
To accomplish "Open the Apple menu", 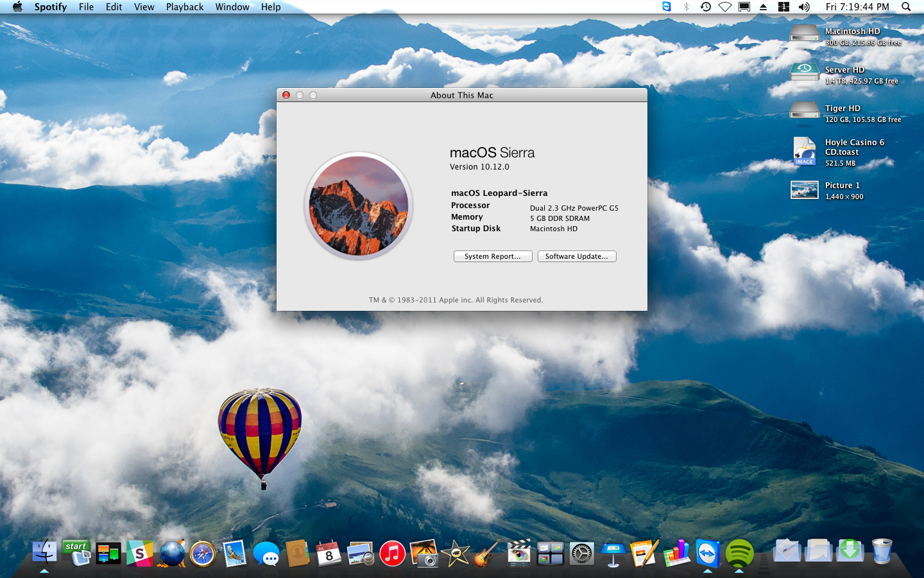I will (x=17, y=6).
